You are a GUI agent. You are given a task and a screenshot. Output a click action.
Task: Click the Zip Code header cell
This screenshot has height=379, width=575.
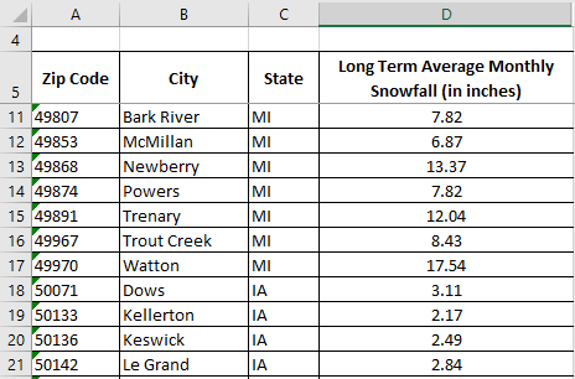[76, 78]
